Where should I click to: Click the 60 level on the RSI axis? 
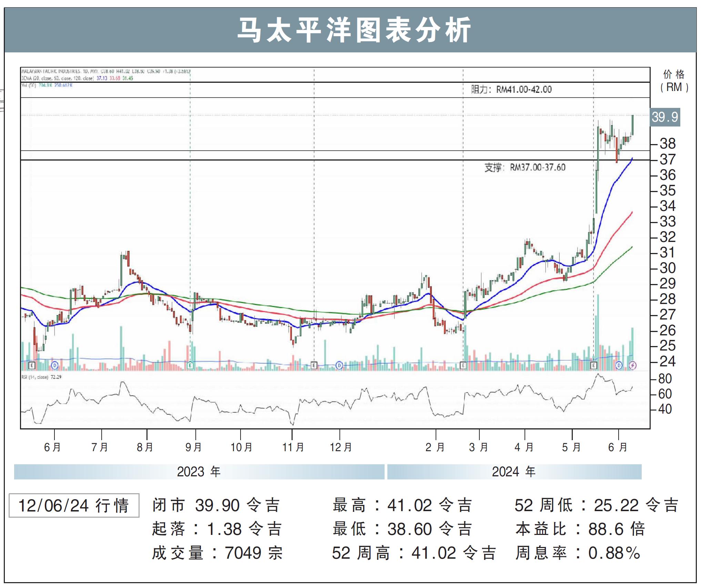click(x=665, y=394)
